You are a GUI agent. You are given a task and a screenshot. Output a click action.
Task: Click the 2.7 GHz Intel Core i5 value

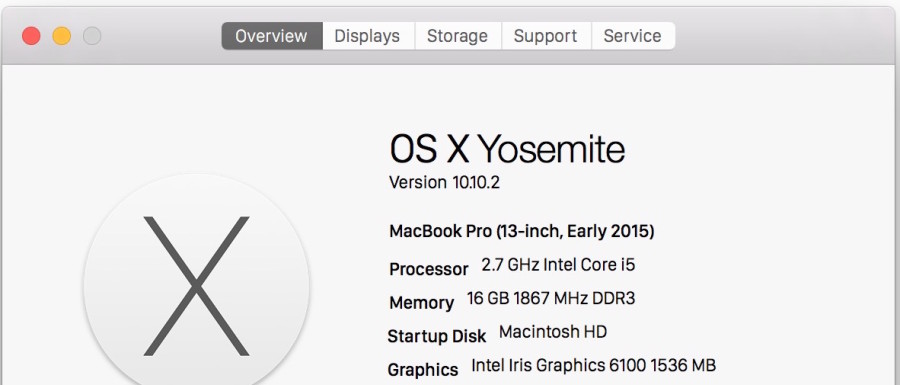click(x=558, y=265)
